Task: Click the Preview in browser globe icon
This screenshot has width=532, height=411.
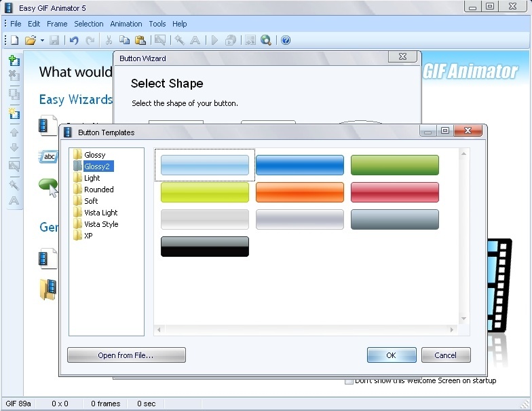Action: tap(266, 40)
